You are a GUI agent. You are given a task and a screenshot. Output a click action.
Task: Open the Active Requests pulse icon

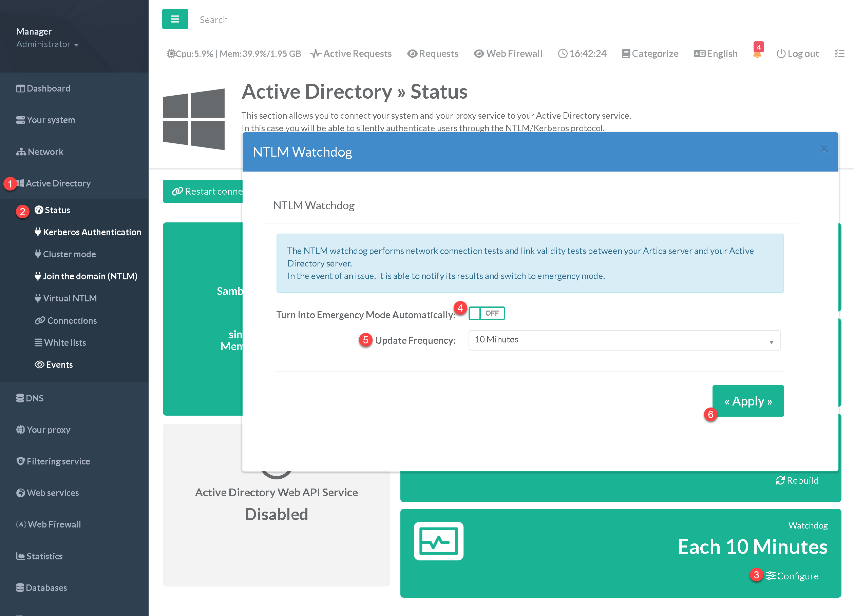click(x=315, y=54)
